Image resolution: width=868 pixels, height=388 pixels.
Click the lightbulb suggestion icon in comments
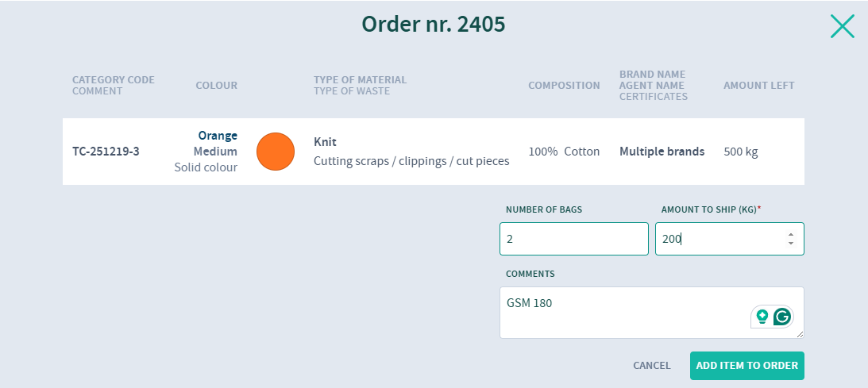pos(762,317)
